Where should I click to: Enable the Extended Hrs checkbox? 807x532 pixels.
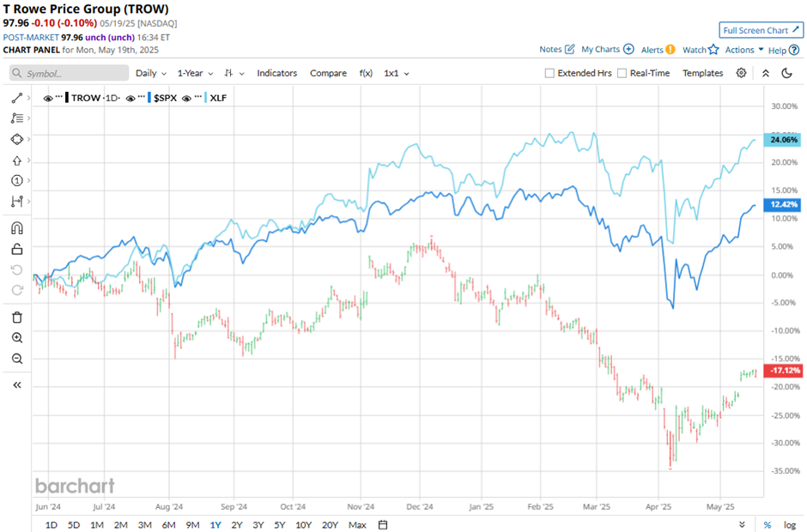[x=549, y=74]
